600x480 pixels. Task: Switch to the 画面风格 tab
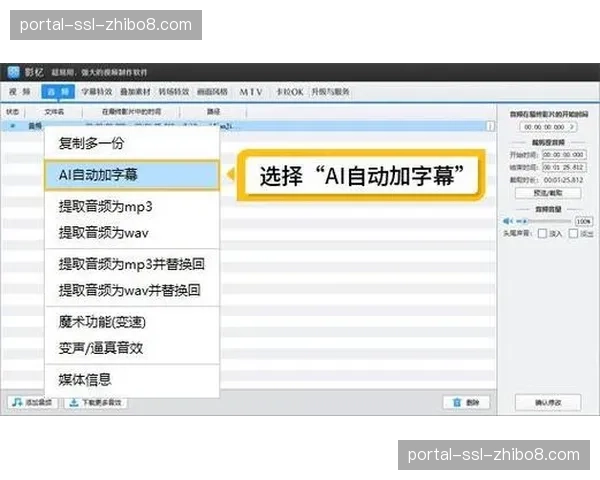212,92
